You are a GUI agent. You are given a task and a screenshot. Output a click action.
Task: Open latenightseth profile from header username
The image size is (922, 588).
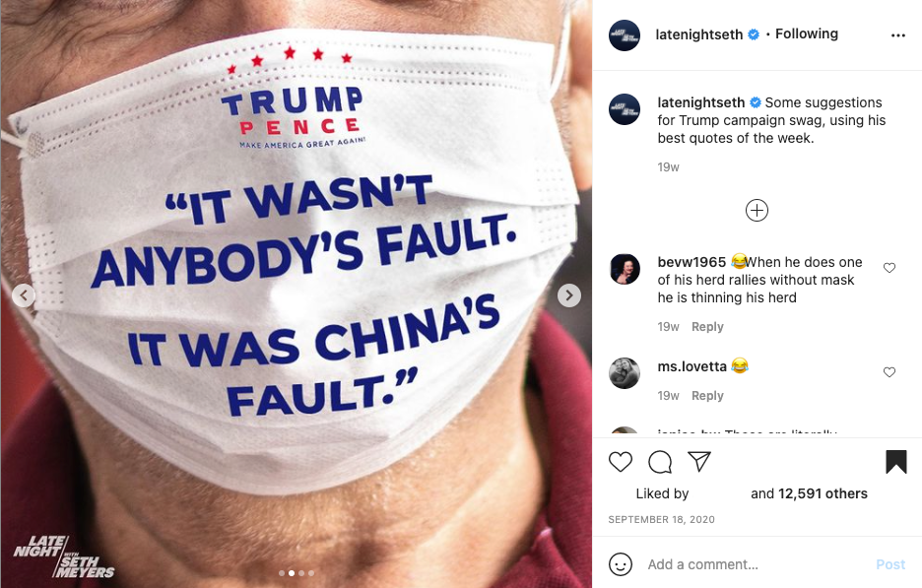(699, 34)
